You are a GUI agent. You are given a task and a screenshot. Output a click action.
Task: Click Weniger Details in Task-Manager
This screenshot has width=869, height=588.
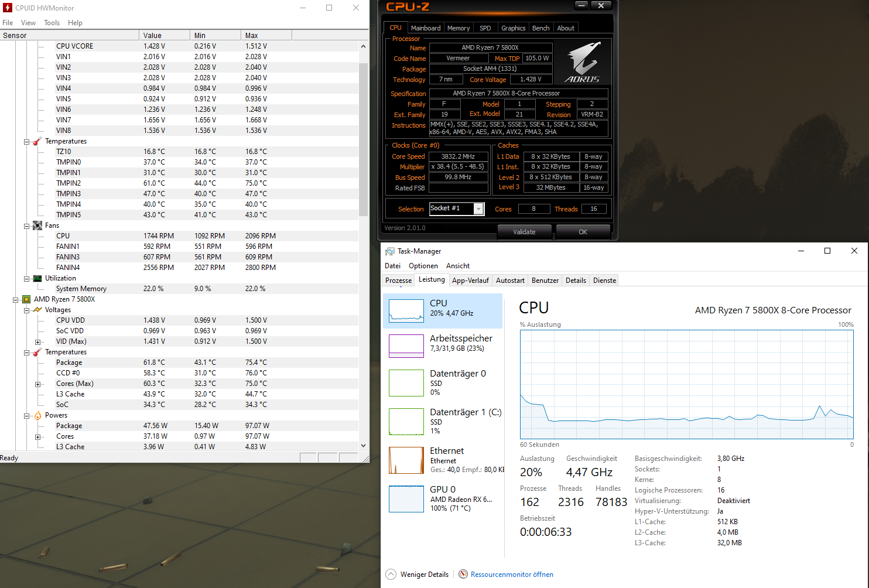425,575
